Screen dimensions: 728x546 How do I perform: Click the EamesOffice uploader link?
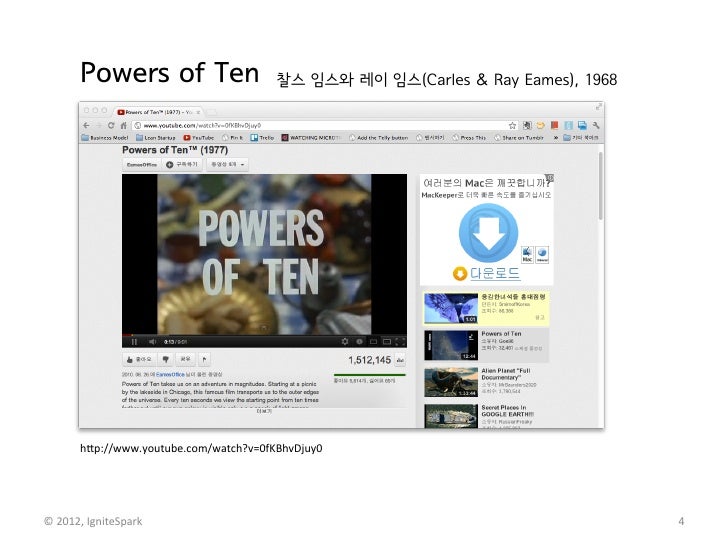coord(170,374)
